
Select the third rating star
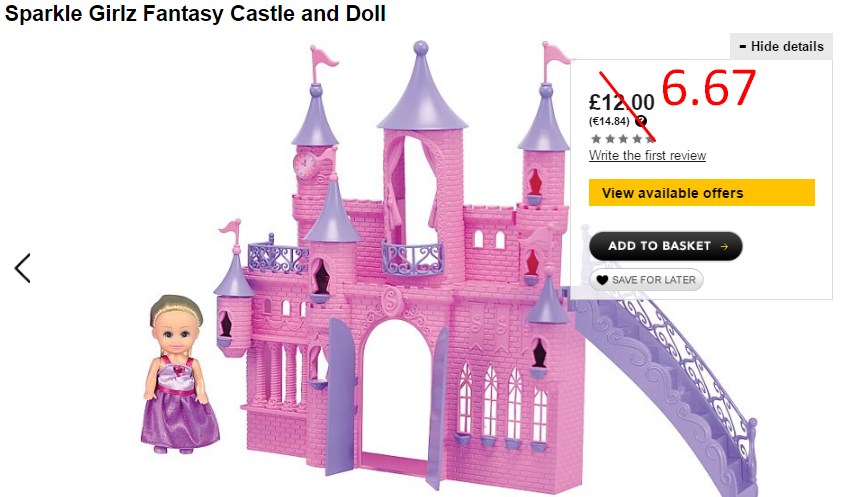[623, 139]
